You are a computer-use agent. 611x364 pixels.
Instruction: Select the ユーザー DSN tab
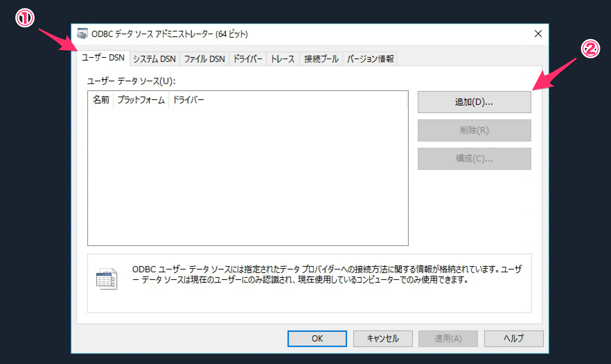pyautogui.click(x=103, y=58)
